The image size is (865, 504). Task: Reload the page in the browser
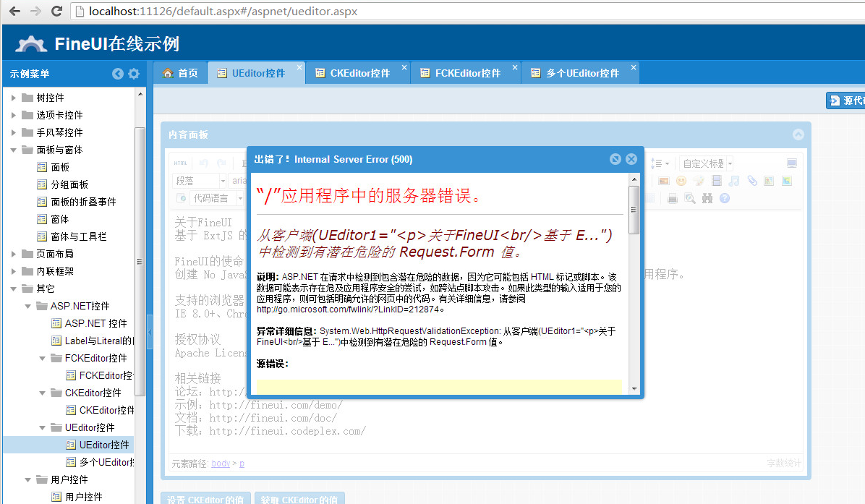(x=56, y=11)
